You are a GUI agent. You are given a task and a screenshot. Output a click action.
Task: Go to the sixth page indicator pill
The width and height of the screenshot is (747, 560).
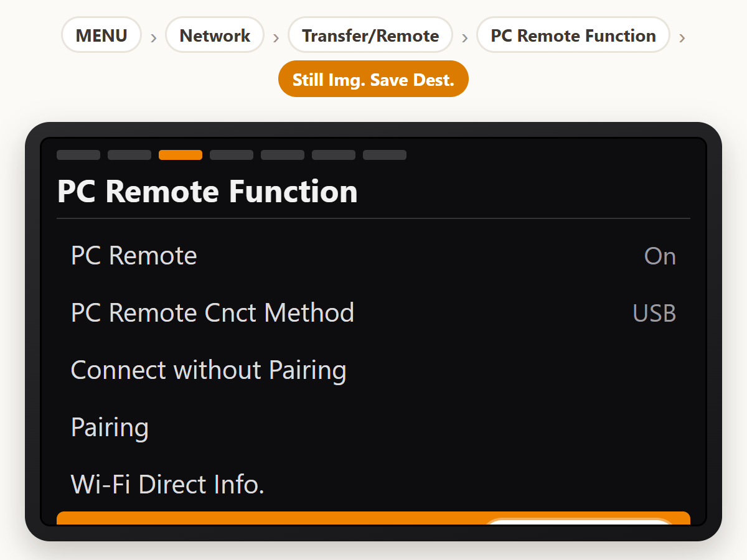pyautogui.click(x=334, y=155)
